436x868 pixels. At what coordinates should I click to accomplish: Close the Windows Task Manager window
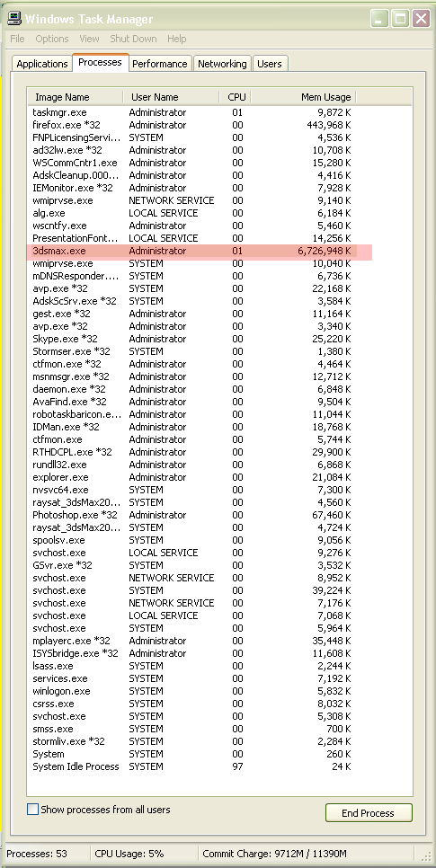(x=421, y=19)
